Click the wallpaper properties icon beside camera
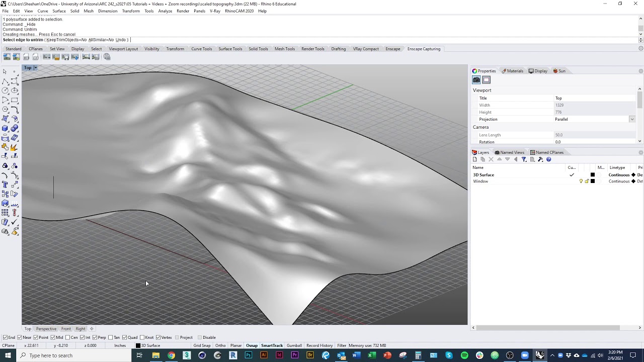 point(486,80)
